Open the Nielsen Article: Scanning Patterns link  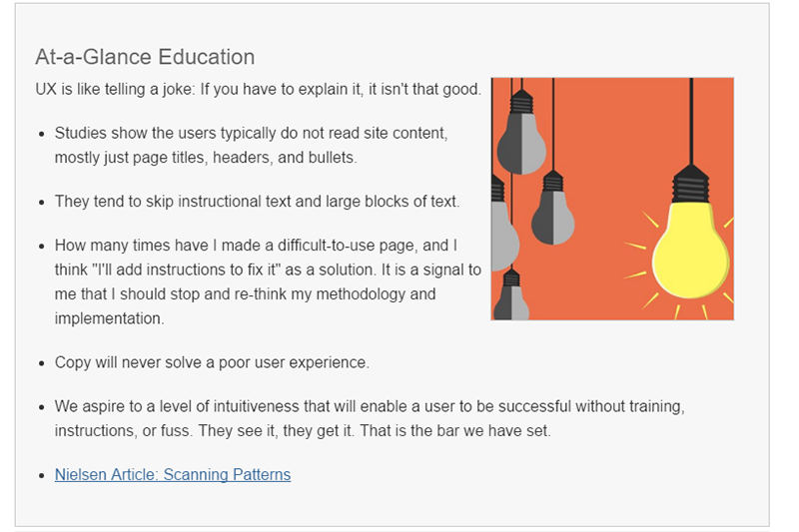click(x=173, y=474)
